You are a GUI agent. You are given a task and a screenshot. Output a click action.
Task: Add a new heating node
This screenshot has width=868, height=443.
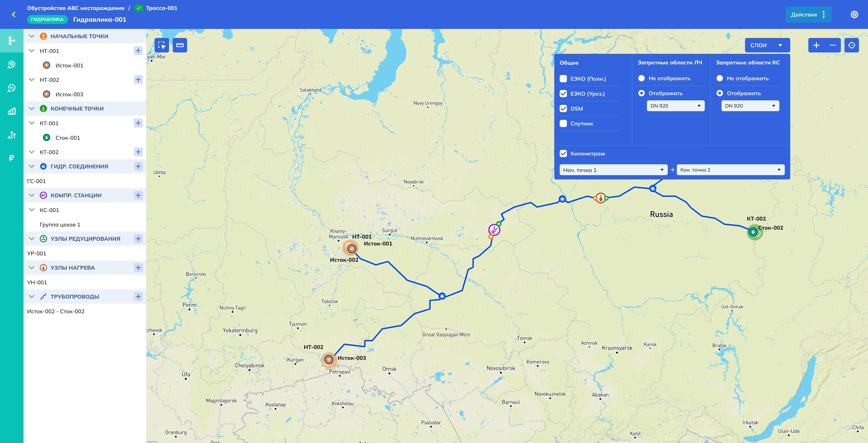pyautogui.click(x=138, y=268)
